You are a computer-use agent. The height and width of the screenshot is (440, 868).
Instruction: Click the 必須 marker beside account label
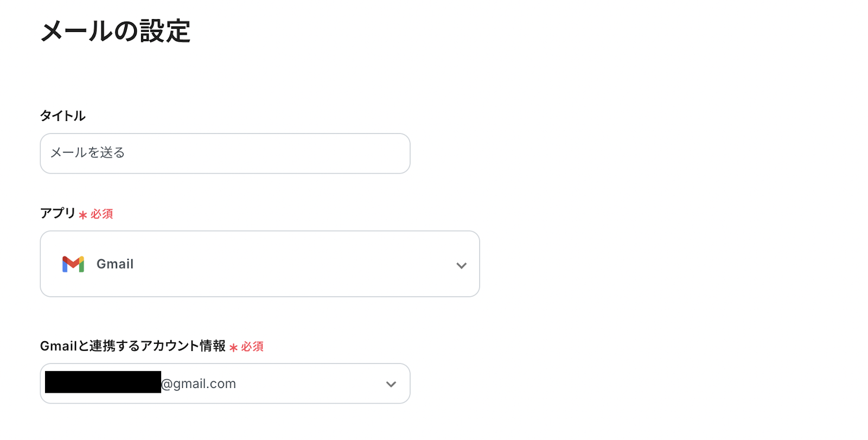pos(252,347)
